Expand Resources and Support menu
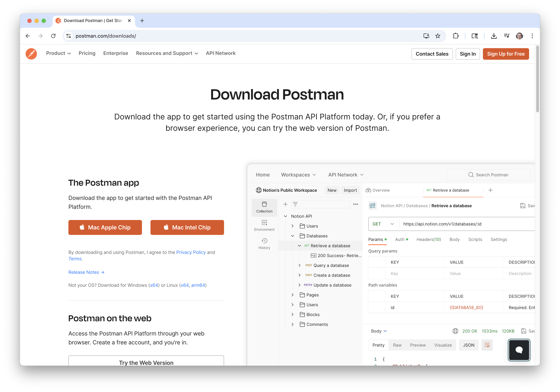The image size is (560, 392). (167, 53)
